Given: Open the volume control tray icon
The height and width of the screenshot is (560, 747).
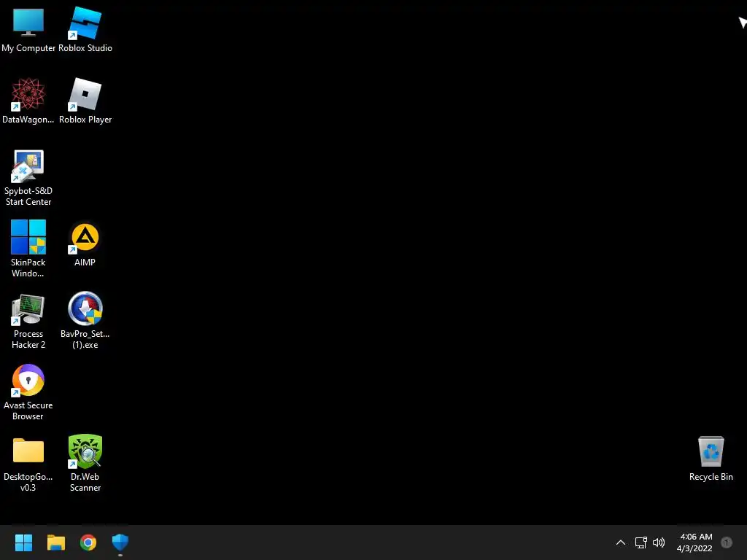Looking at the screenshot, I should 659,542.
